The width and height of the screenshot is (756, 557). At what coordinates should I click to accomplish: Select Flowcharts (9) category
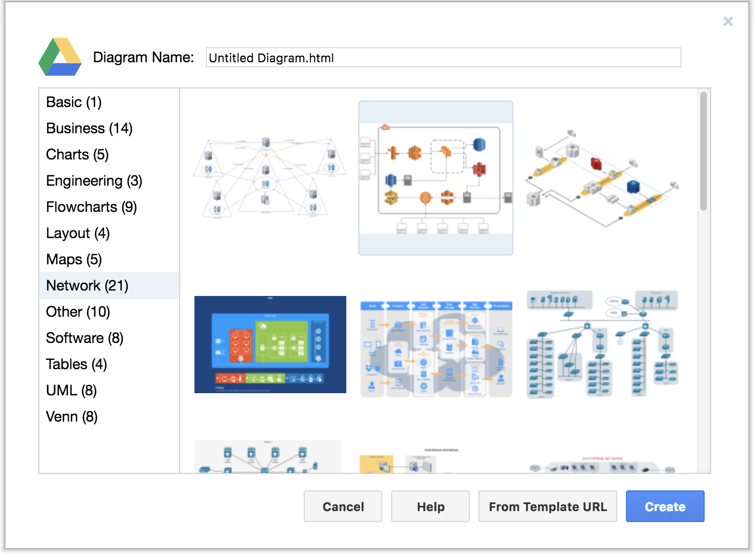coord(91,207)
